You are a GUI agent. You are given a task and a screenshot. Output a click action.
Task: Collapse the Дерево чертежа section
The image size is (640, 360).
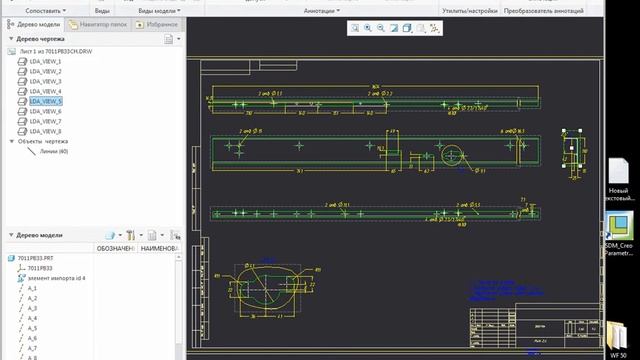[x=11, y=39]
